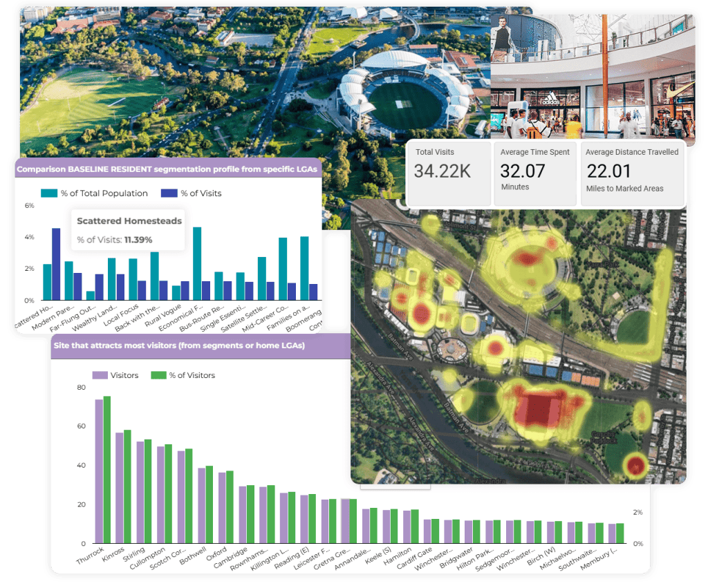The image size is (708, 588).
Task: Open the Average Time Spent card
Action: tap(534, 171)
